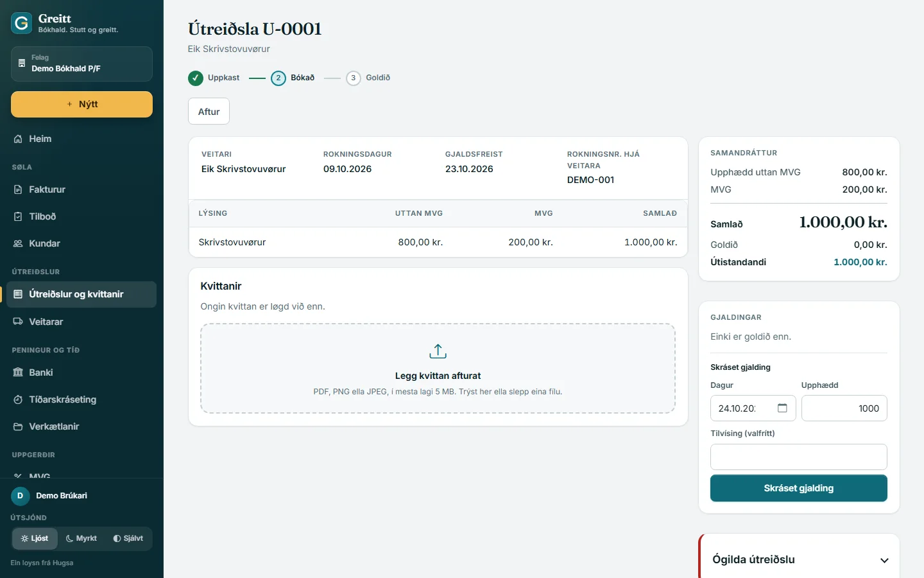Image resolution: width=924 pixels, height=578 pixels.
Task: Click the step 2 circle for Bókað
Action: pos(278,78)
